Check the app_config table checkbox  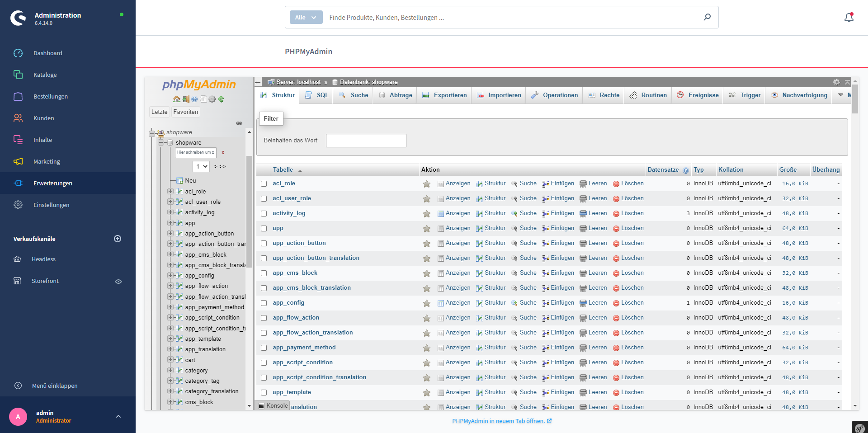tap(264, 303)
